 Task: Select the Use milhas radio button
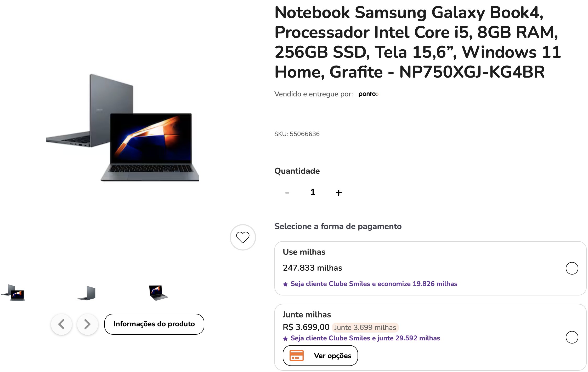pyautogui.click(x=572, y=268)
